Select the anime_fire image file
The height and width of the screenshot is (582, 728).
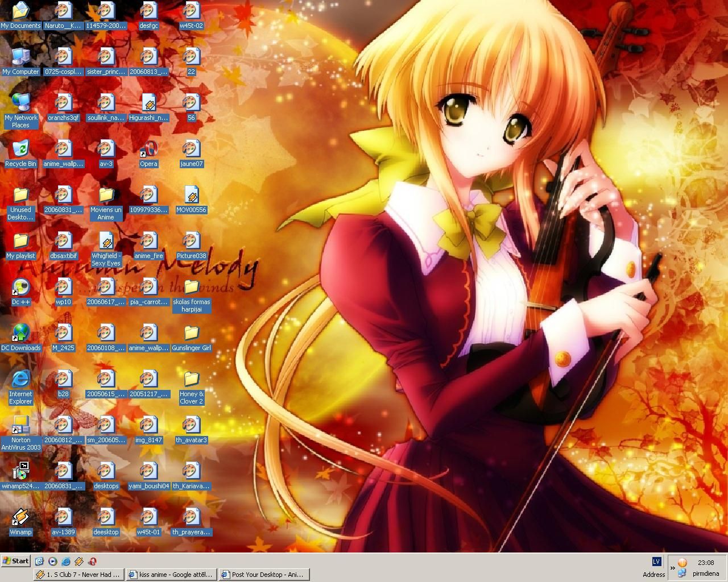[x=148, y=246]
